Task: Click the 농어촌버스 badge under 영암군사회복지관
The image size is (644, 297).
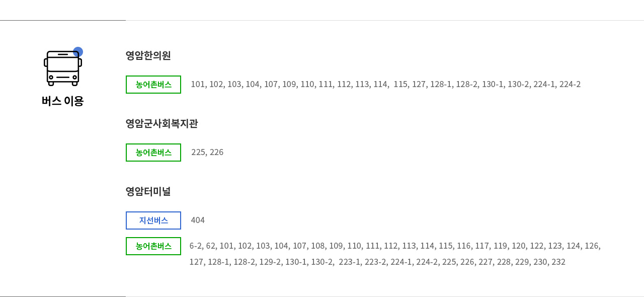Action: 153,153
